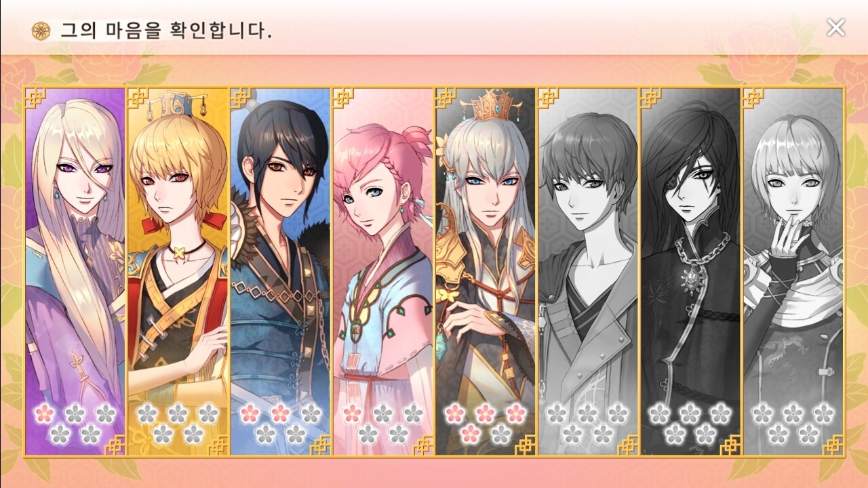Viewport: 868px width, 488px height.
Task: Close the heart confirmation screen
Action: pyautogui.click(x=835, y=28)
